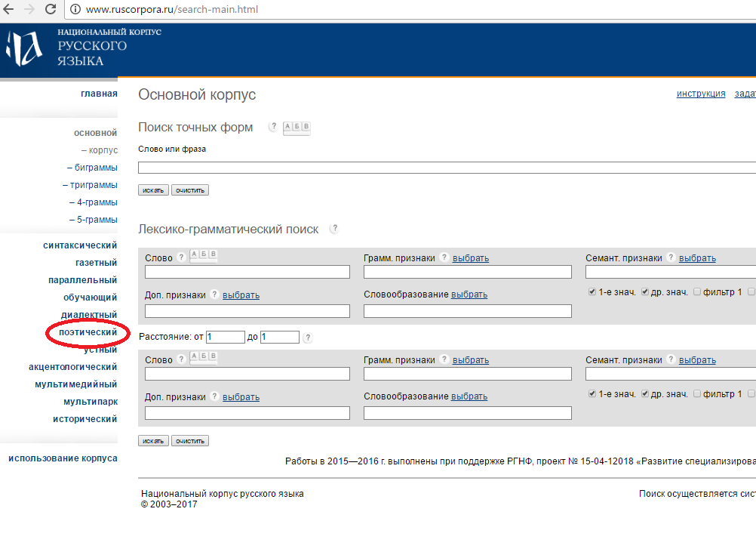Click bottom очистить button for lexico-grammatical search
Screen dimensions: 756x555
click(x=190, y=441)
